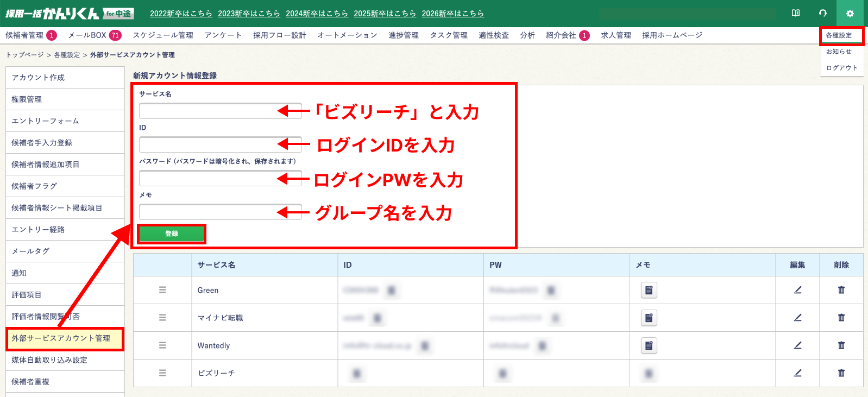Delete the Wantedly account with trash icon

[x=841, y=345]
